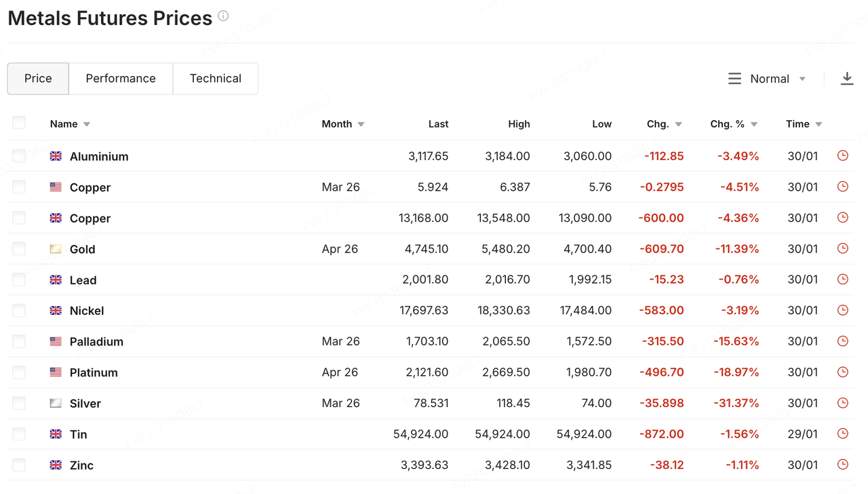The height and width of the screenshot is (494, 868).
Task: Click the UK flag icon beside Nickel
Action: click(56, 311)
